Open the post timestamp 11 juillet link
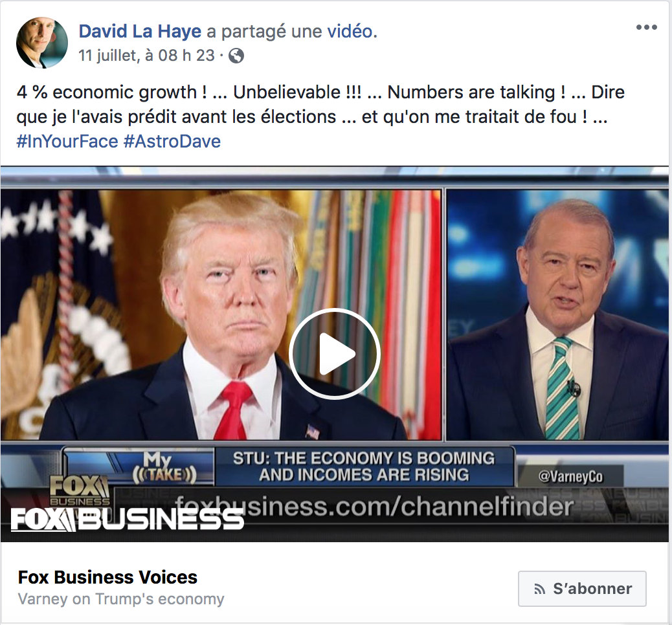The width and height of the screenshot is (672, 625). point(146,55)
